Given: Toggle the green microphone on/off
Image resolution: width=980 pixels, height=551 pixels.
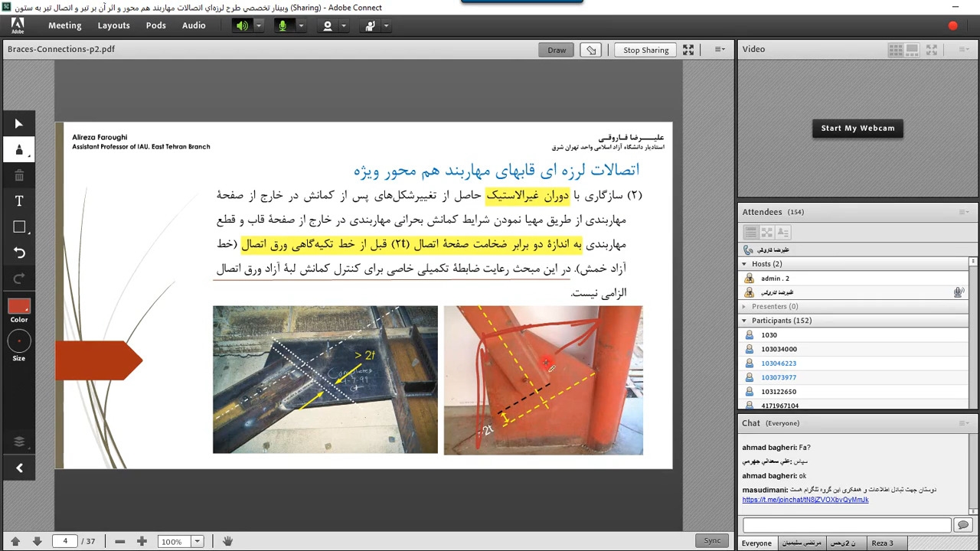Looking at the screenshot, I should [283, 26].
